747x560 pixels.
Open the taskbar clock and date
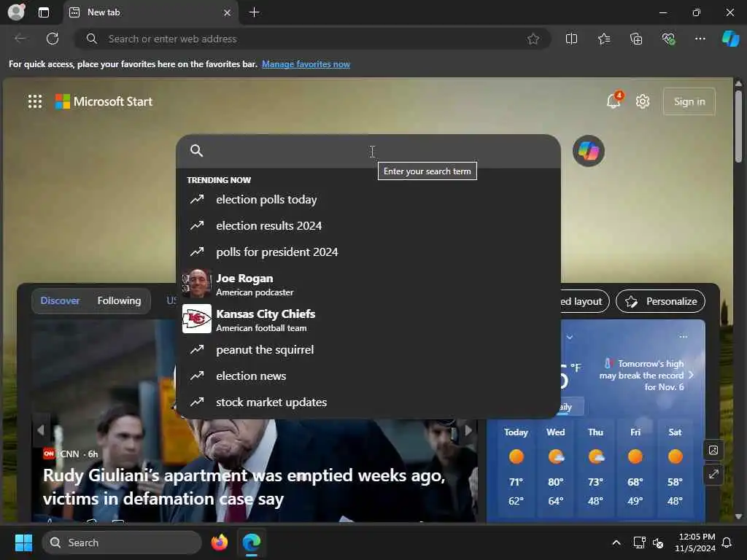[695, 542]
